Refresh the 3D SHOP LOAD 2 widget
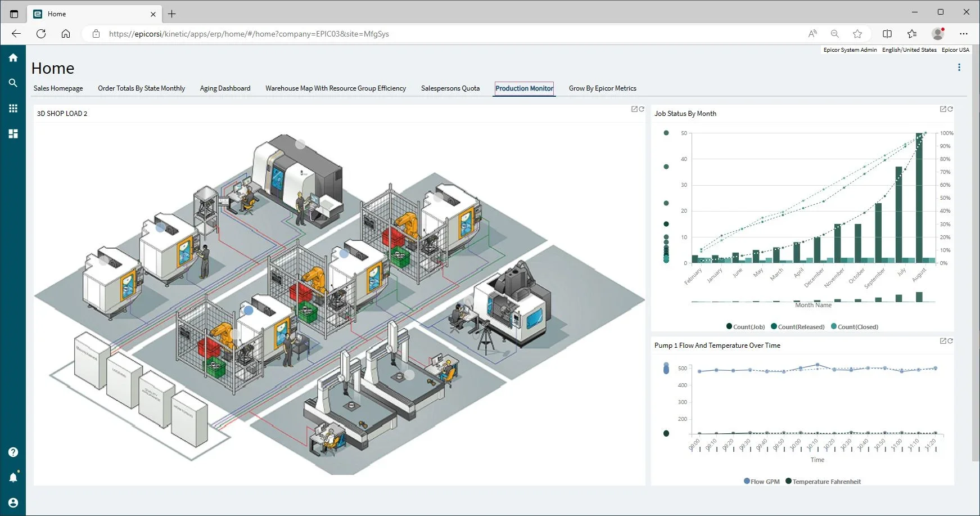Screen dimensions: 980x516 (x=642, y=109)
